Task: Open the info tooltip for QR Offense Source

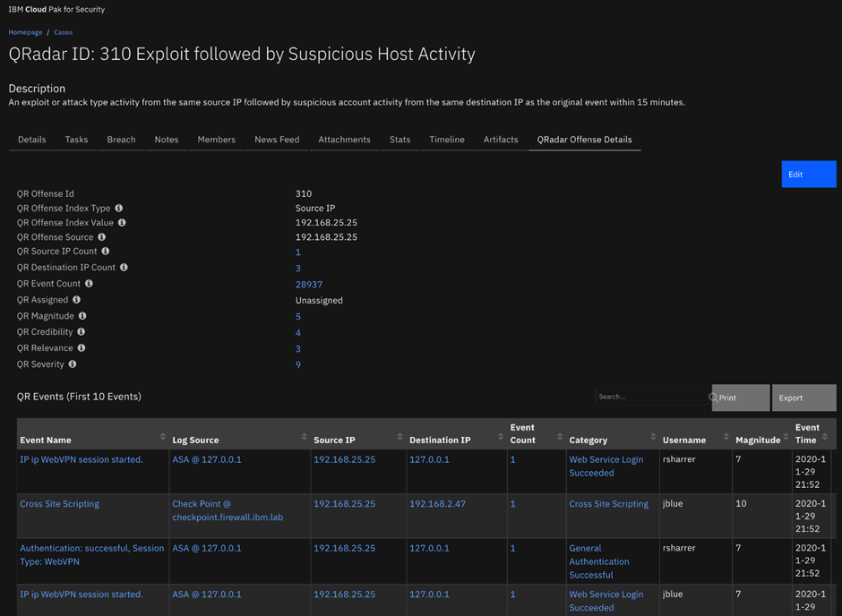Action: 101,237
